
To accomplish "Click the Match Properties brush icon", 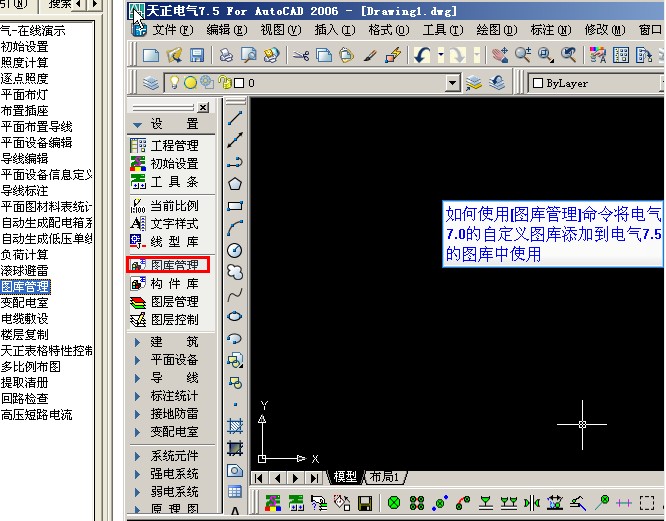I will point(370,55).
